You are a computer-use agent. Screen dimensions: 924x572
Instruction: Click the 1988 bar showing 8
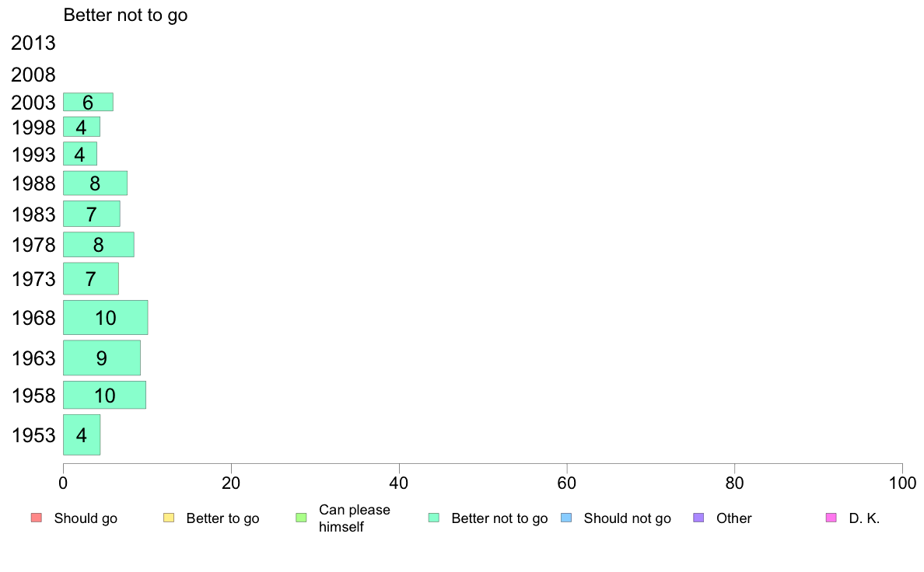[95, 183]
